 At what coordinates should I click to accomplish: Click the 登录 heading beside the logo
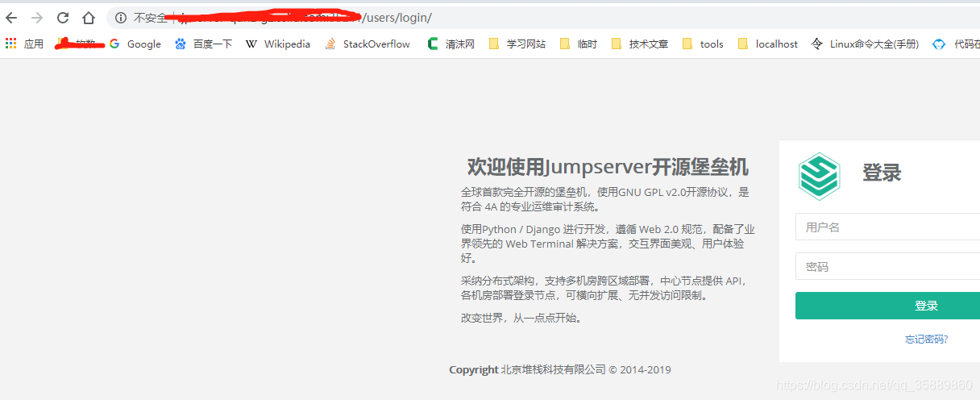(x=882, y=173)
